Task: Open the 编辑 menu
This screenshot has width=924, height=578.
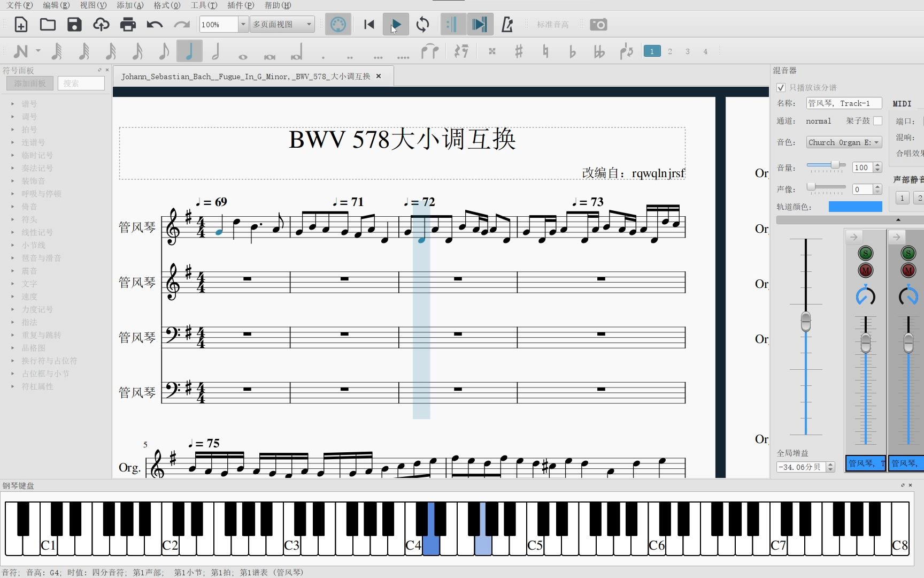Action: [x=56, y=5]
